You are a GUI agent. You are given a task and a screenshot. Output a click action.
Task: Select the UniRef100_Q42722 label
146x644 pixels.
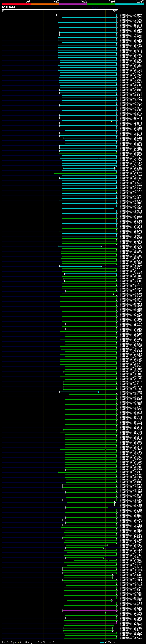point(131,130)
